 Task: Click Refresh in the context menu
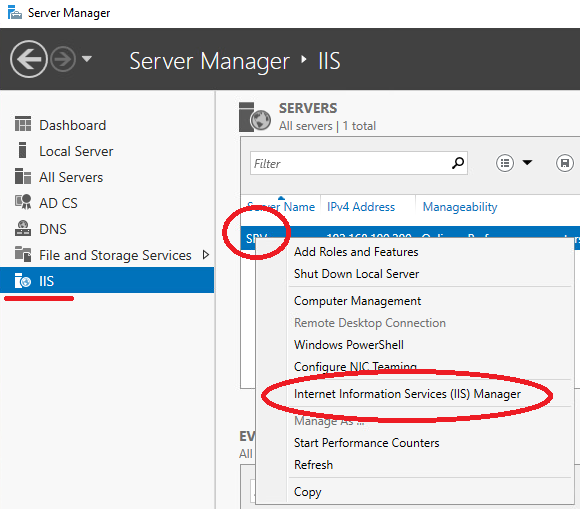(x=313, y=465)
